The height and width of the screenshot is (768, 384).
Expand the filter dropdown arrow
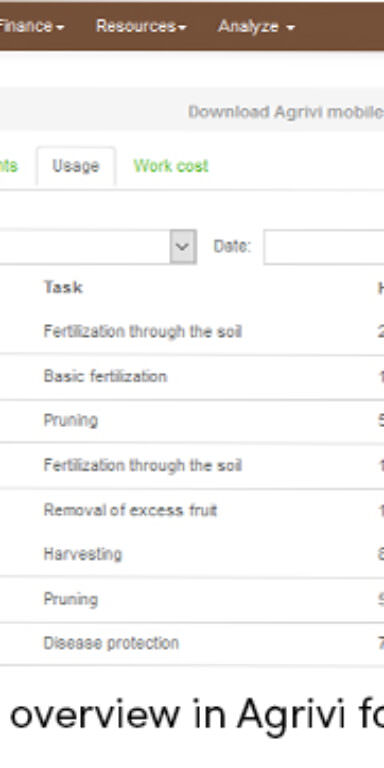click(x=183, y=246)
